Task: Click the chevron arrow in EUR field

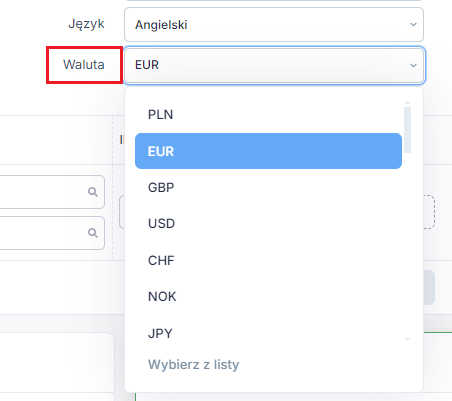Action: click(413, 65)
